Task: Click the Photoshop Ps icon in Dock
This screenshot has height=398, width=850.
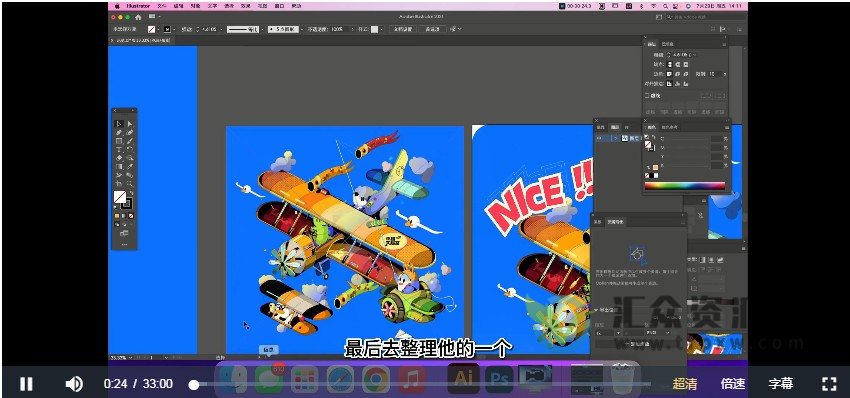Action: coord(499,378)
